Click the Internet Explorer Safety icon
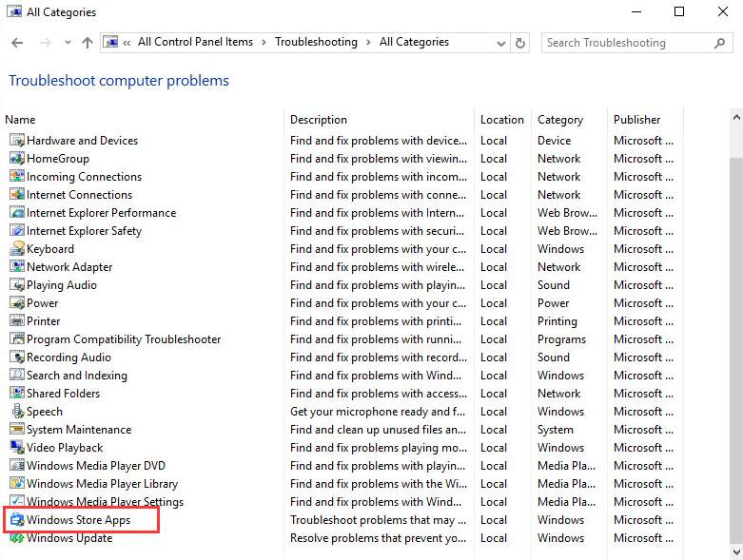Image resolution: width=743 pixels, height=560 pixels. click(17, 230)
